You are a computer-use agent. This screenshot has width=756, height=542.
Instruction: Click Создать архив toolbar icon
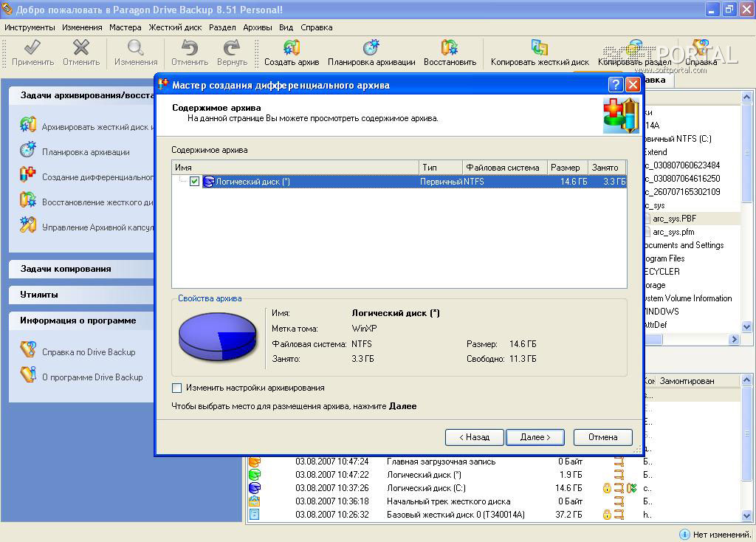(292, 48)
